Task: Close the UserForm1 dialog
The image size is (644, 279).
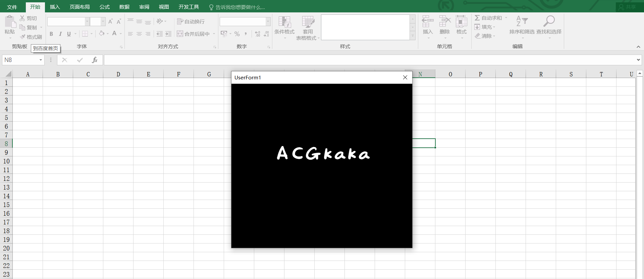Action: (x=405, y=77)
